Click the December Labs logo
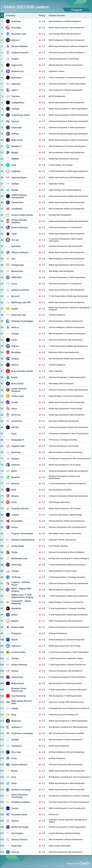Screen dimensions: 92x868 coord(8,34)
